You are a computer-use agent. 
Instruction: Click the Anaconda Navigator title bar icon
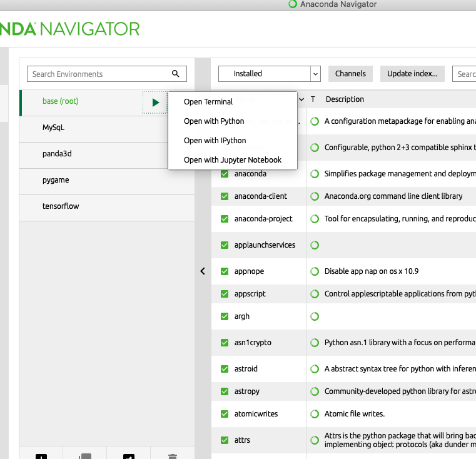click(x=293, y=4)
